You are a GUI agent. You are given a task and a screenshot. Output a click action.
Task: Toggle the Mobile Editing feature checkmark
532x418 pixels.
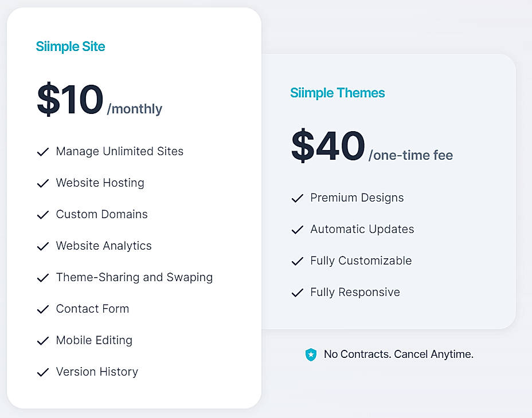pyautogui.click(x=43, y=341)
